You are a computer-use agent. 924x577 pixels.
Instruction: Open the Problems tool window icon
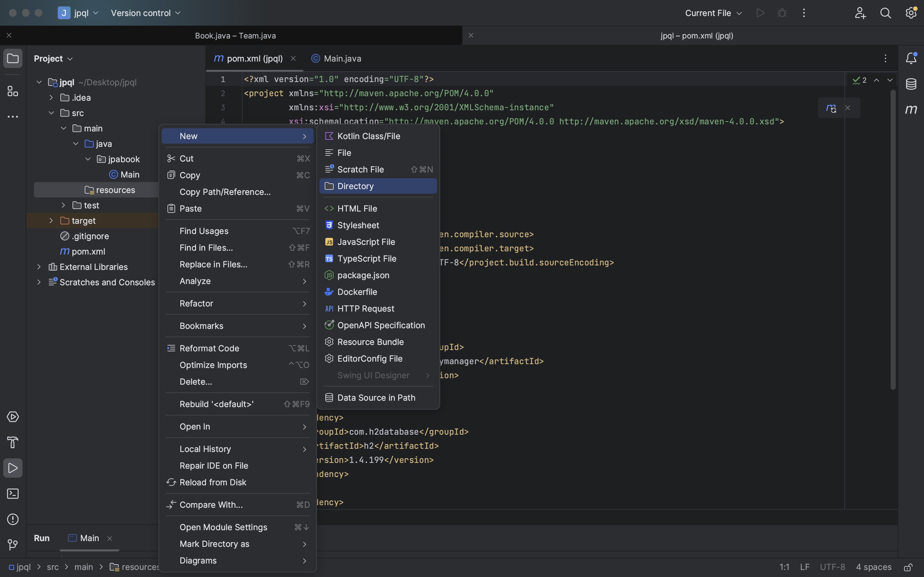(x=13, y=519)
